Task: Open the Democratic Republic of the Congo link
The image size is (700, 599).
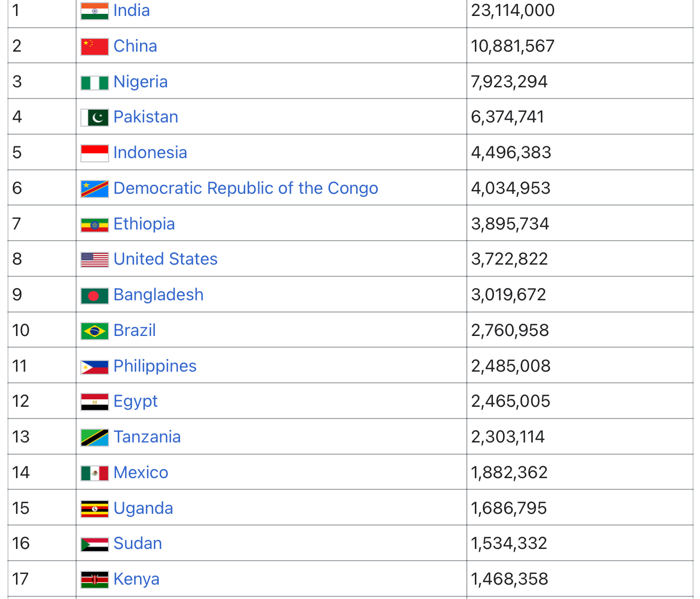Action: click(246, 188)
